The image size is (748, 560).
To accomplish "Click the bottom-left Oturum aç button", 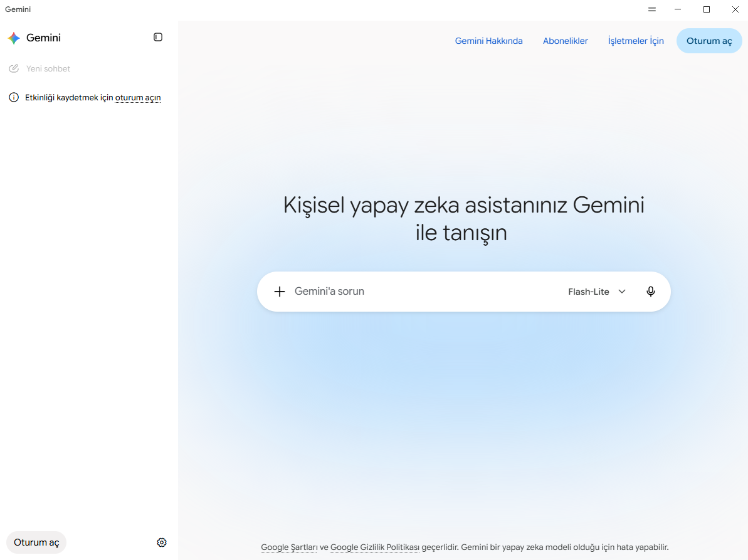I will 36,542.
